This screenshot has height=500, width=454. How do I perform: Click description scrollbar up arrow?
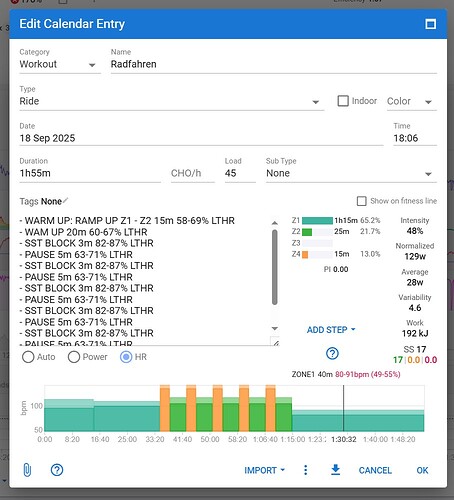pos(275,223)
